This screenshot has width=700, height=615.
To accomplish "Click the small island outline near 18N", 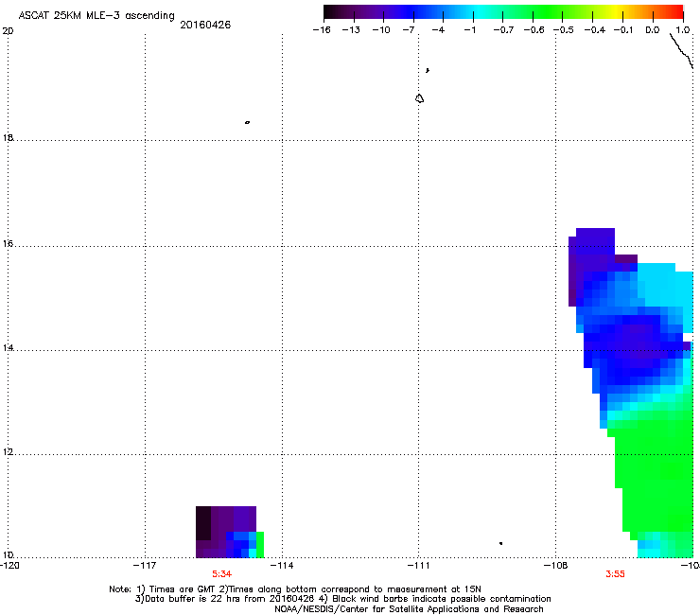I will pyautogui.click(x=247, y=122).
